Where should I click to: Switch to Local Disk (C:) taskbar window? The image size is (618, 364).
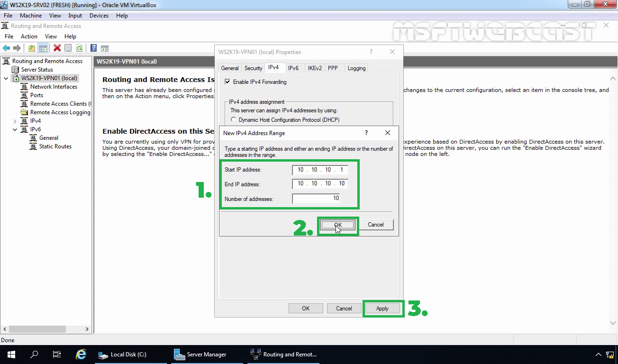point(131,355)
